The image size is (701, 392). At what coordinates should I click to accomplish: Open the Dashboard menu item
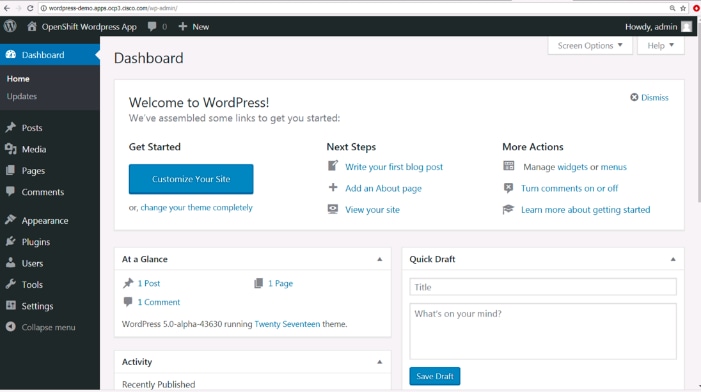click(50, 55)
